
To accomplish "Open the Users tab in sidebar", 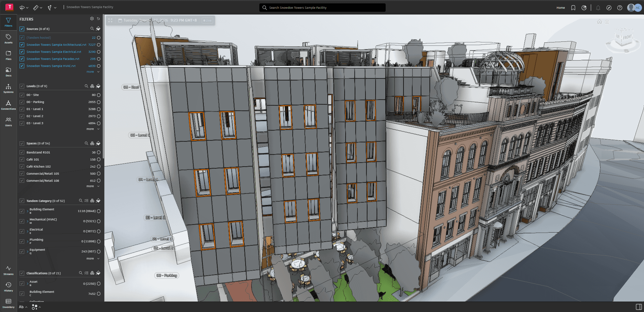I will [8, 122].
